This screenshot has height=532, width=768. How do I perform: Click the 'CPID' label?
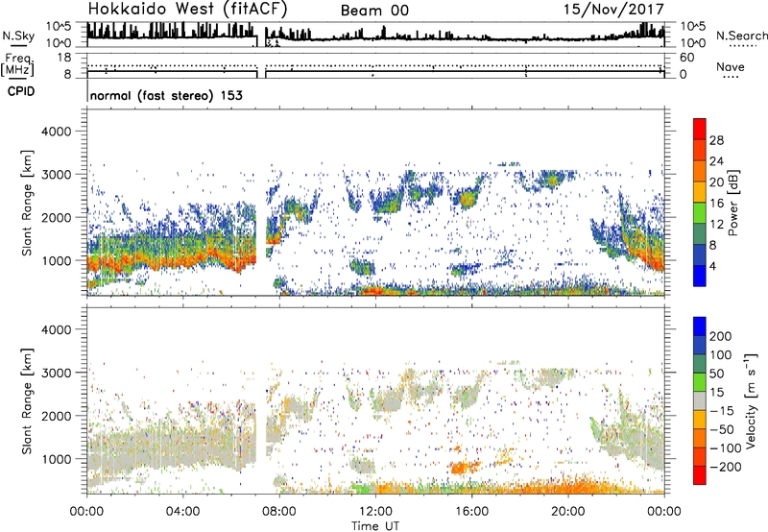click(21, 91)
